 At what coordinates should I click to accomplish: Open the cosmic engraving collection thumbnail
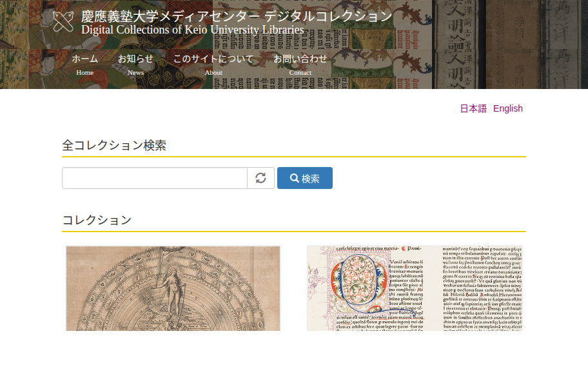(173, 288)
